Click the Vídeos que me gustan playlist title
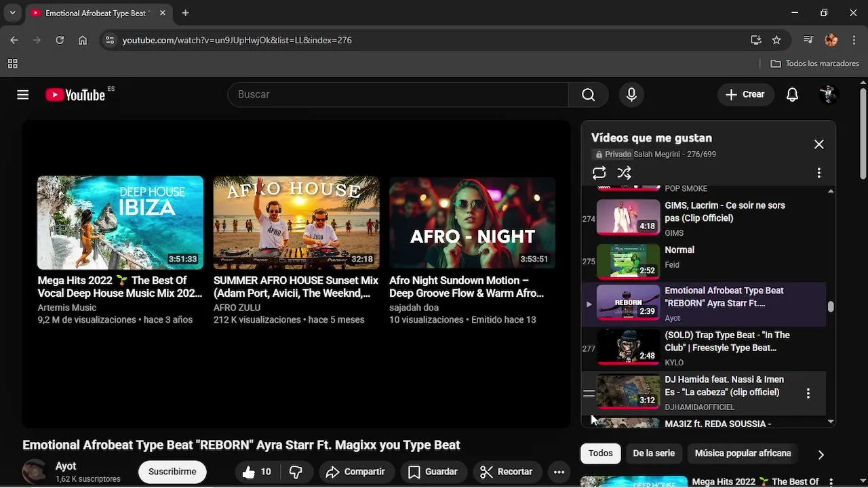The height and width of the screenshot is (488, 868). click(x=651, y=138)
